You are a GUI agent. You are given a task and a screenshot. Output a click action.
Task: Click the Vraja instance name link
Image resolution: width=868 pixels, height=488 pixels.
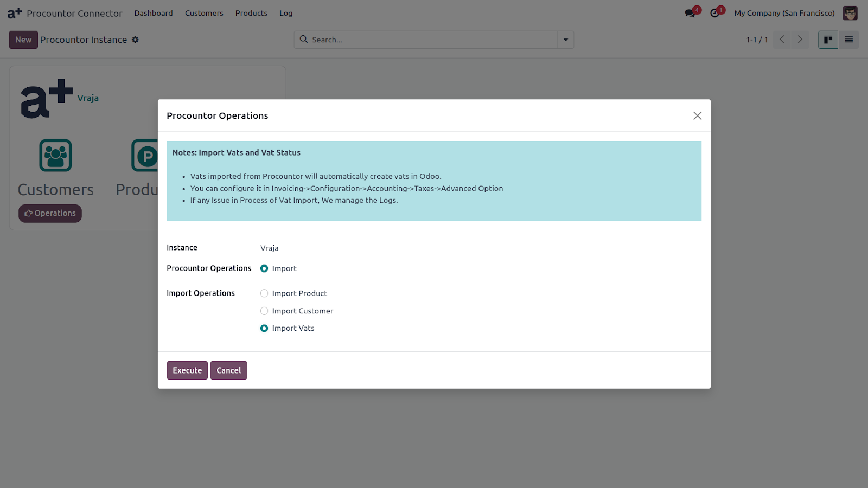pos(88,98)
